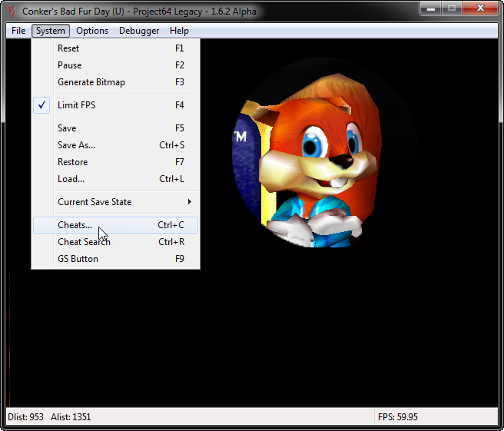
Task: Click the Alist: 1351 status text
Action: (x=71, y=417)
